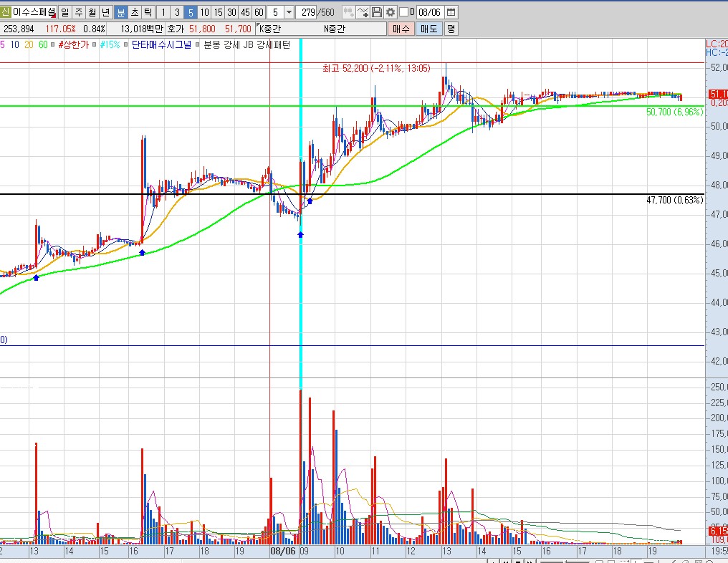Screen dimensions: 728x563
Task: Click ask price 51,800
Action: tap(202, 29)
